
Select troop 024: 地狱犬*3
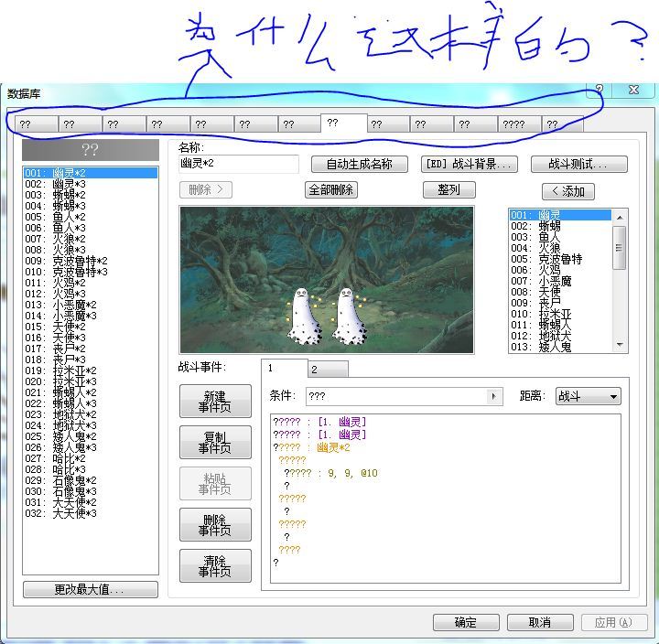tap(91, 425)
